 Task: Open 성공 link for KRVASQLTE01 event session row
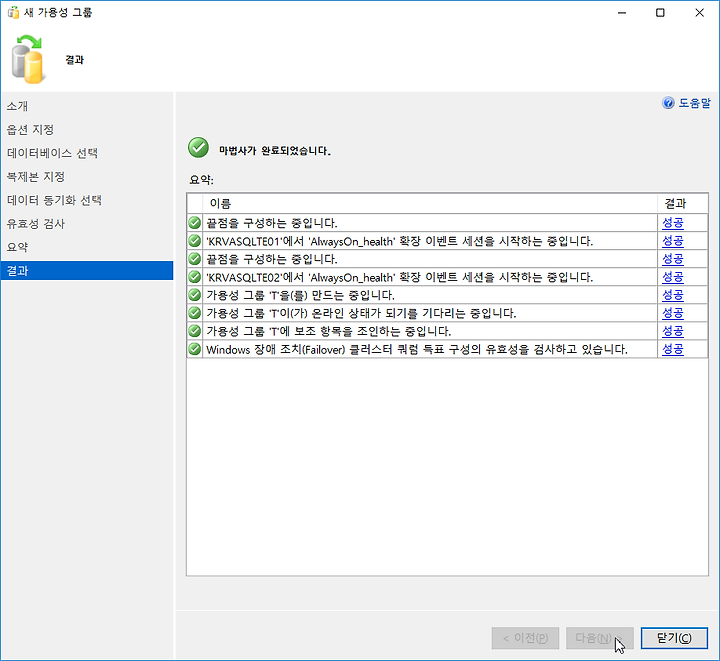coord(673,241)
